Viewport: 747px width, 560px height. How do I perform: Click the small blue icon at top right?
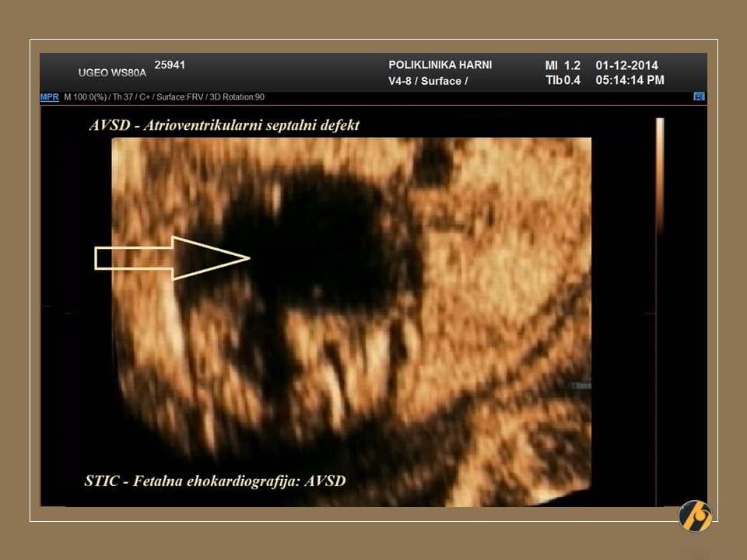699,96
